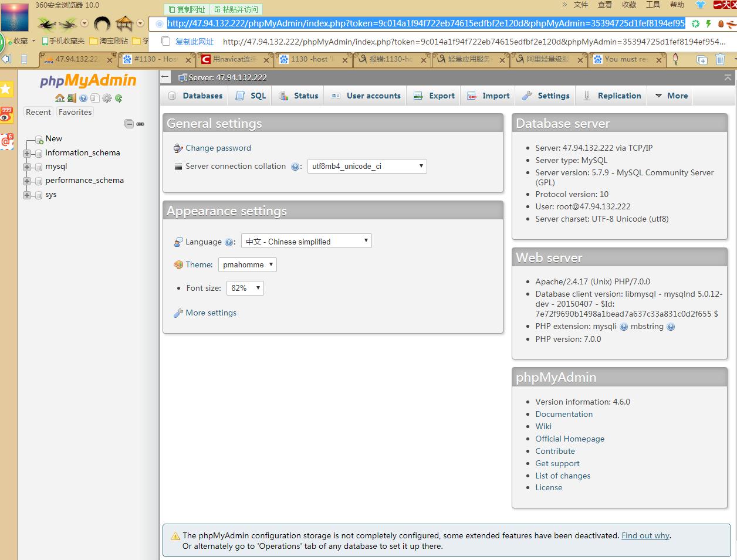Click the blue shirt skin icon at top right
Screen dimensions: 737x560
700,5
